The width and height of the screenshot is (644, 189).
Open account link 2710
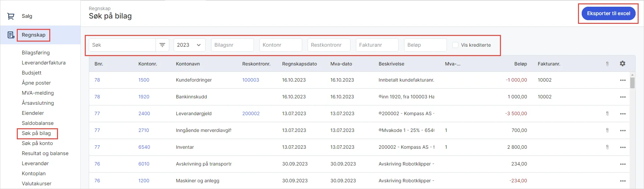(x=144, y=130)
